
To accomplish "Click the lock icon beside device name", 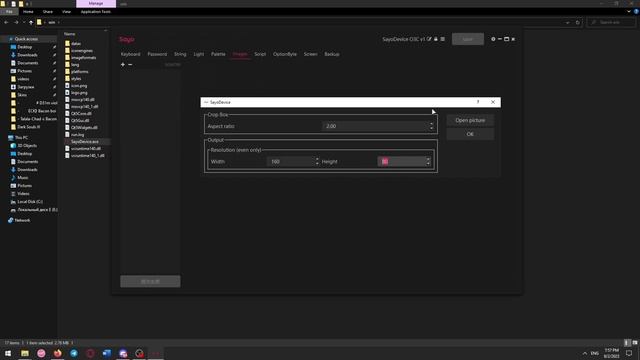I will point(436,39).
